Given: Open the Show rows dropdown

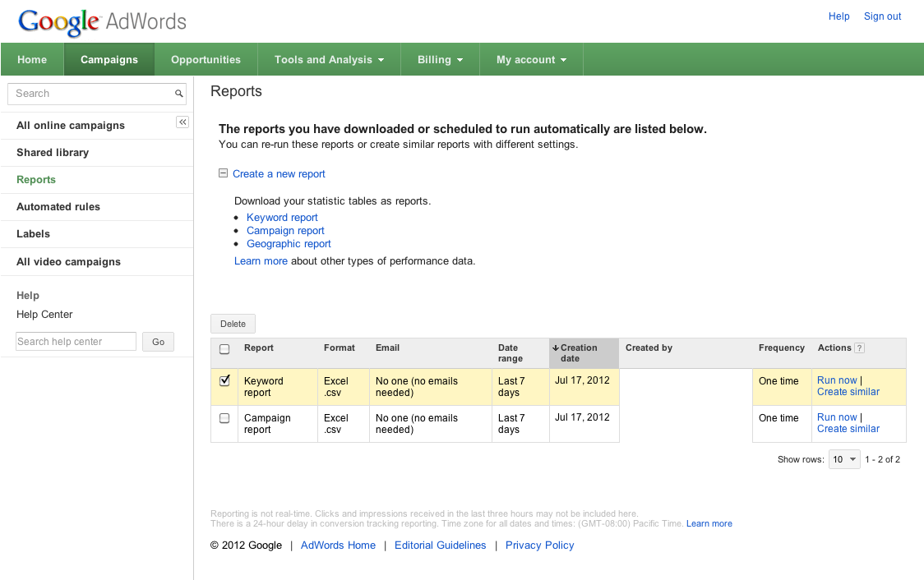Looking at the screenshot, I should 844,459.
